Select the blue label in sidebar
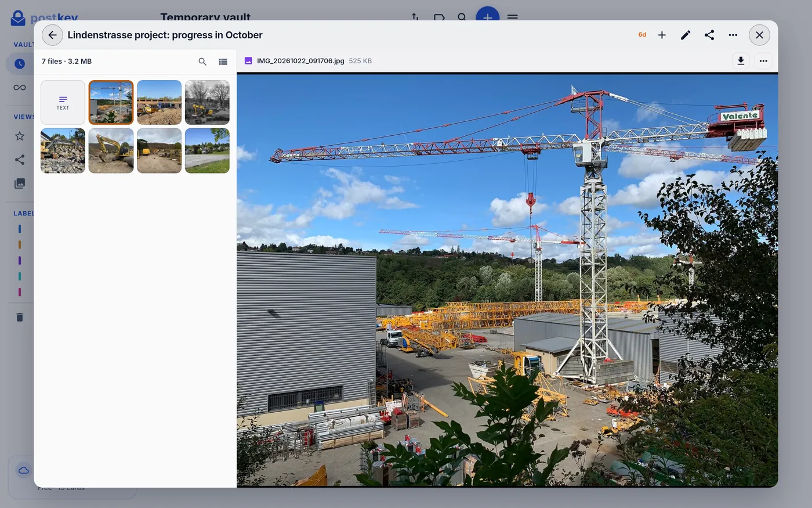 [20, 229]
